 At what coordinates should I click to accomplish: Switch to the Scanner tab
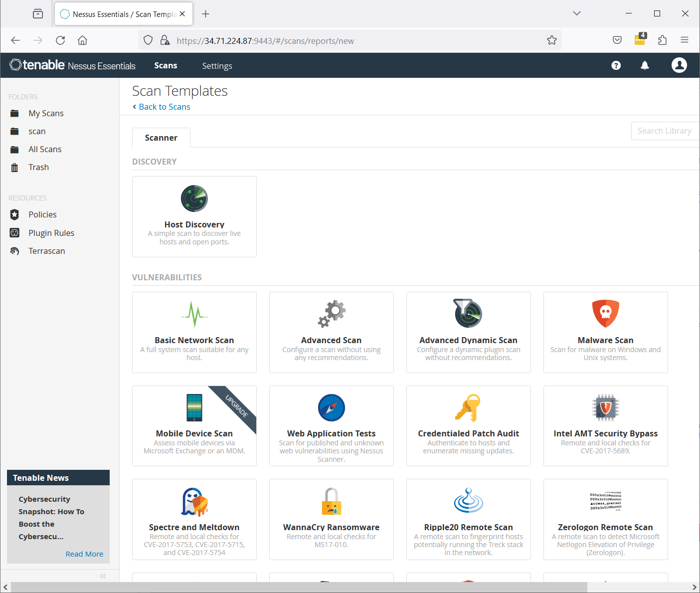click(161, 138)
